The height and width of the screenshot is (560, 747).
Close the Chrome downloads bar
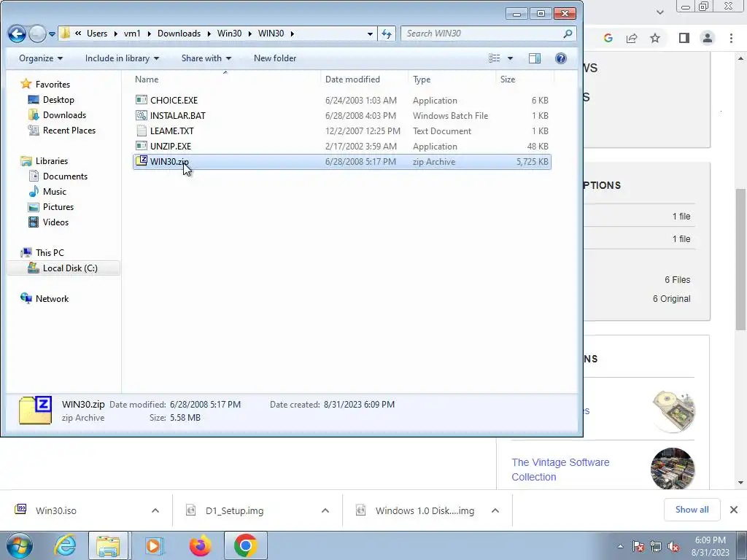(734, 510)
